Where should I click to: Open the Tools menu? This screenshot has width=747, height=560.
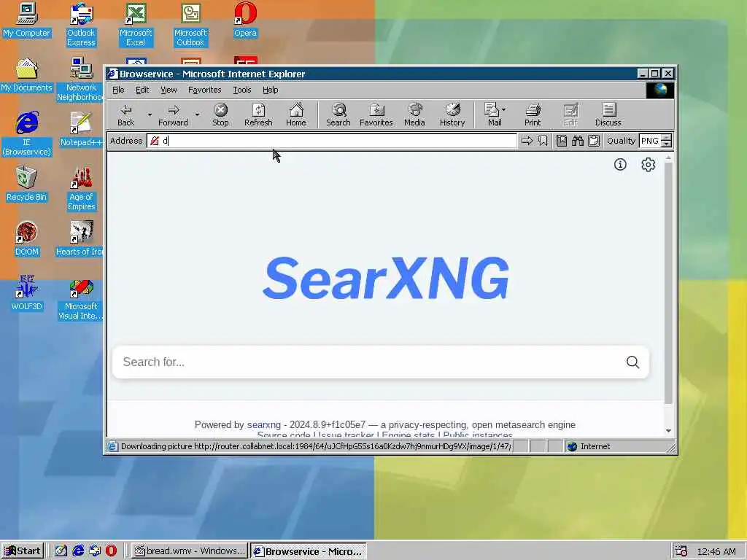[x=241, y=90]
